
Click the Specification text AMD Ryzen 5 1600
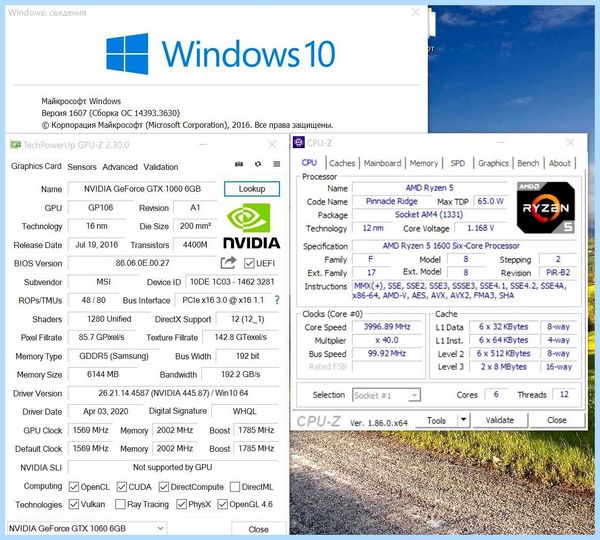pos(451,246)
